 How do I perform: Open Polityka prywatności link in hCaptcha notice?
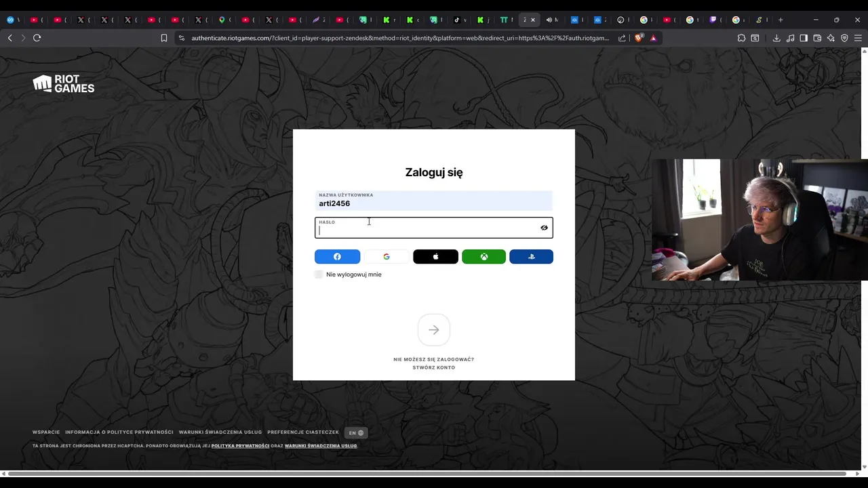click(x=240, y=446)
